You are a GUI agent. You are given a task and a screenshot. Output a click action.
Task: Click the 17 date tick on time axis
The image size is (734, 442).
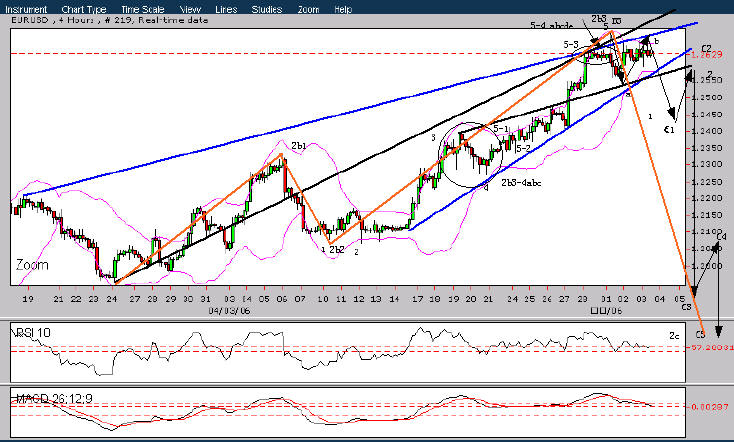[417, 299]
